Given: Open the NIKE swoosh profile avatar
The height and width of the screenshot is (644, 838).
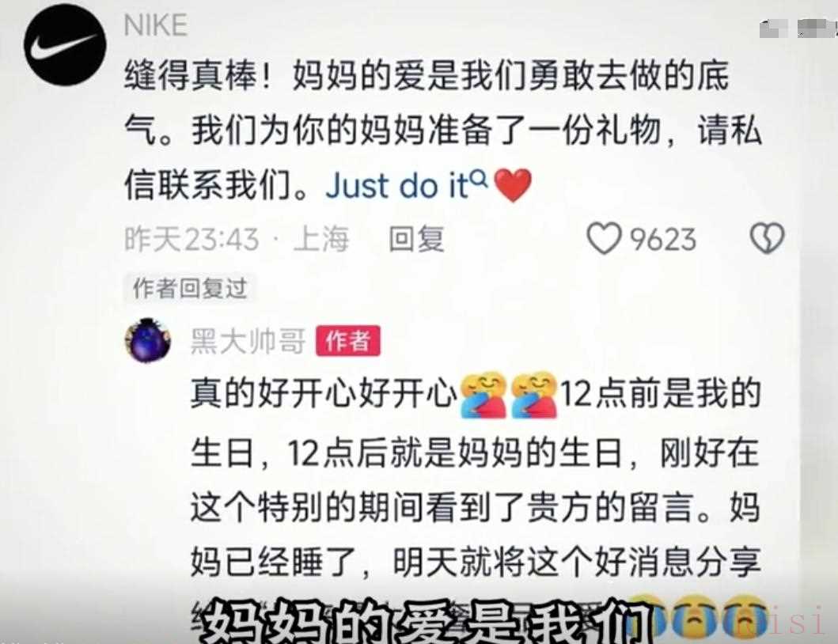Looking at the screenshot, I should pyautogui.click(x=65, y=44).
